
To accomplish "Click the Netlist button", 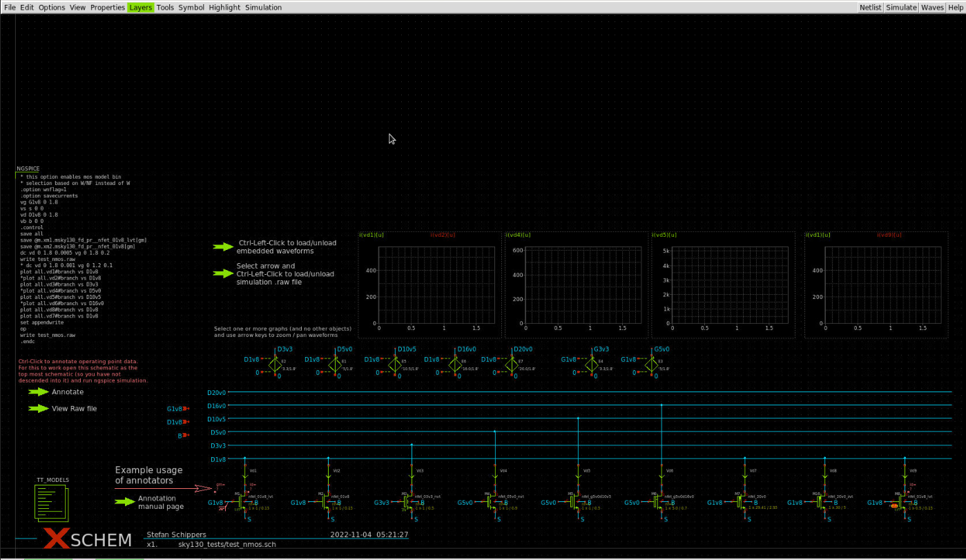I will pyautogui.click(x=871, y=7).
